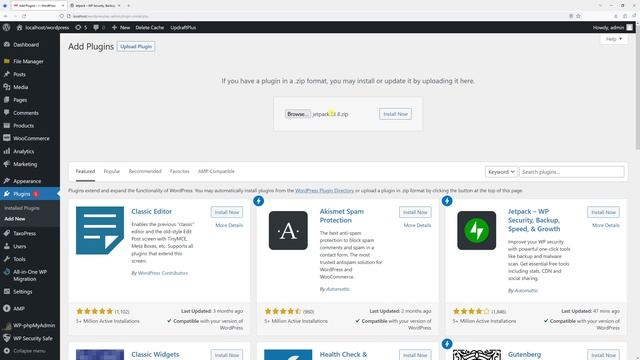Click the Tools wrench icon
Viewport: 640px width, 360px height.
[7, 259]
